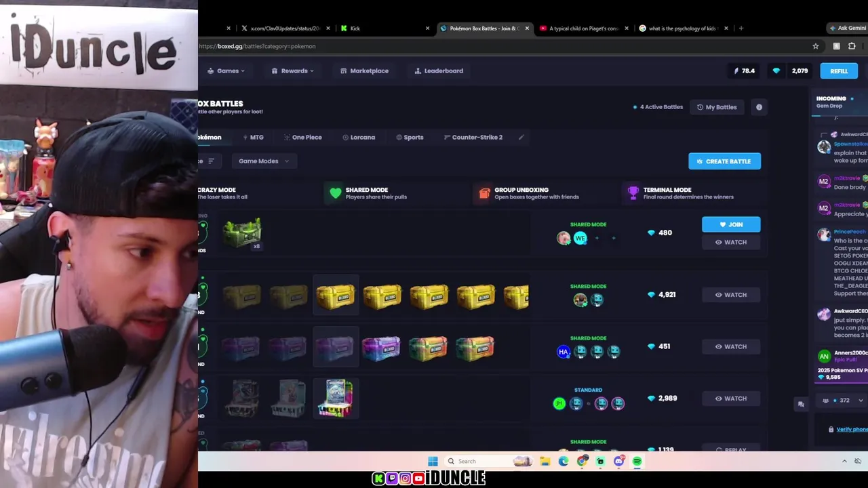
Task: Click the REFILL button
Action: (x=839, y=71)
